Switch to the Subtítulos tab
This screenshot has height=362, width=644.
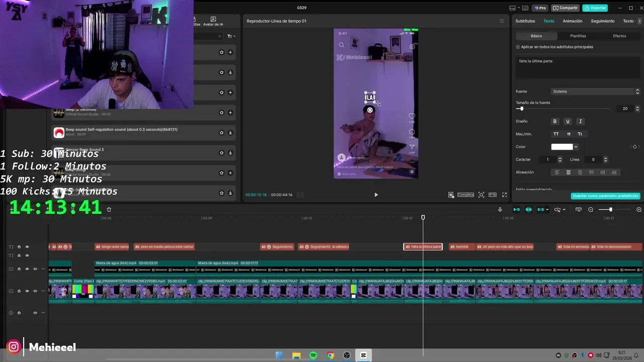[x=525, y=21]
